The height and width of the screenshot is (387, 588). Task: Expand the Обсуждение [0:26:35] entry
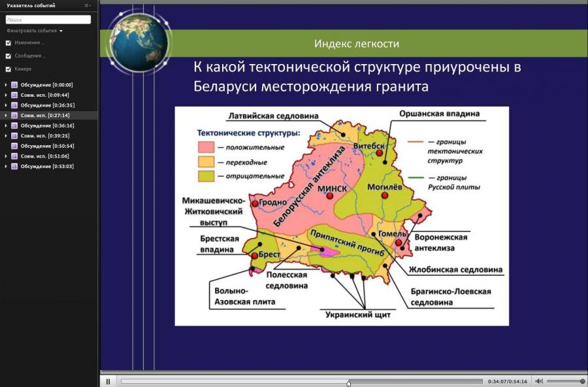coord(6,105)
